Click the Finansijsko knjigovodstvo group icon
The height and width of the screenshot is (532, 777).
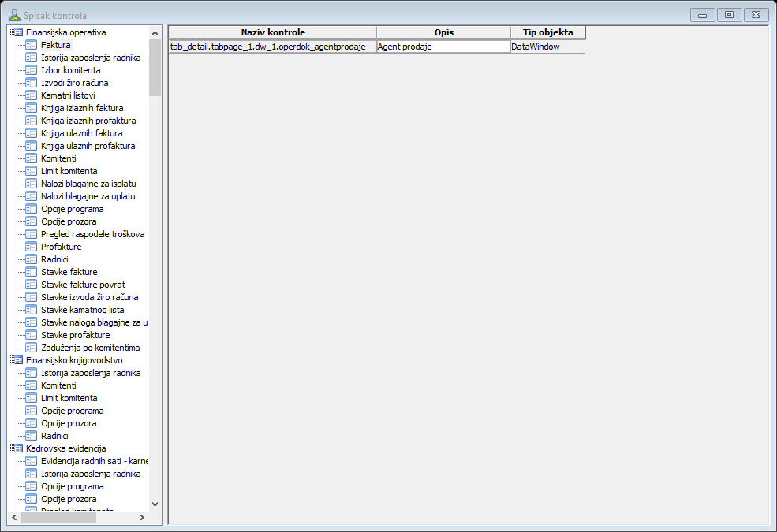17,360
